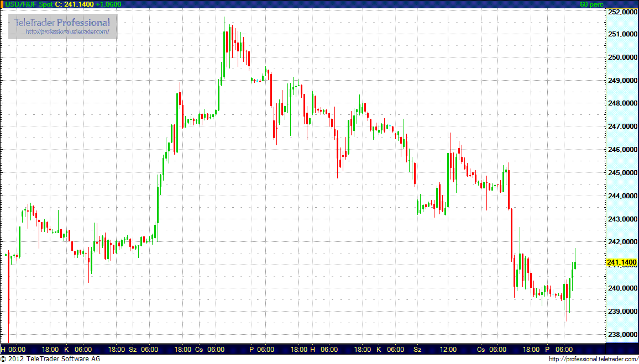639x364 pixels.
Task: Open the footer professional.teletrader.com URL
Action: [593, 360]
